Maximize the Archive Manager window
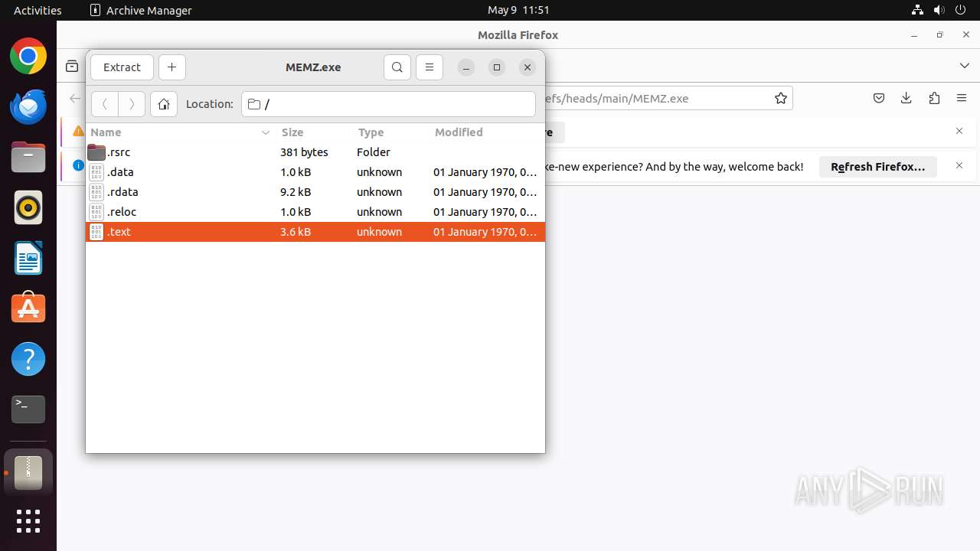Screen dimensions: 980x551 click(497, 67)
